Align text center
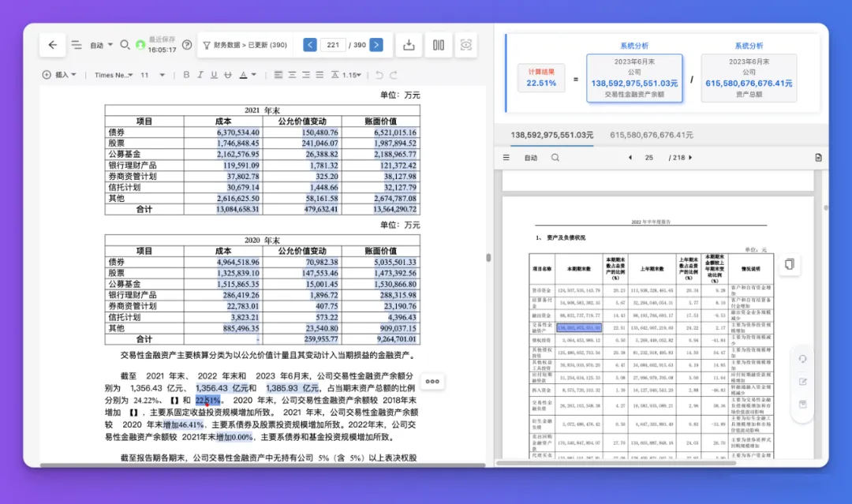The width and height of the screenshot is (852, 504). (293, 75)
